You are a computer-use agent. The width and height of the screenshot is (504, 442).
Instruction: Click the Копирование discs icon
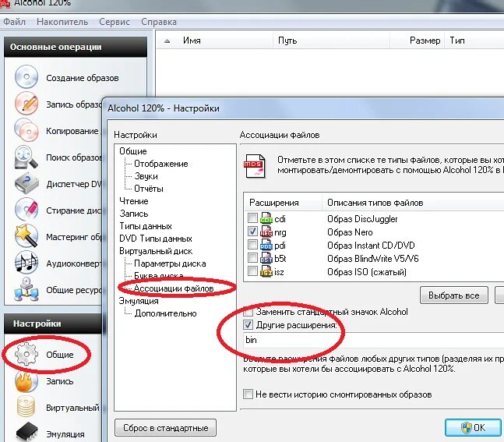point(26,130)
